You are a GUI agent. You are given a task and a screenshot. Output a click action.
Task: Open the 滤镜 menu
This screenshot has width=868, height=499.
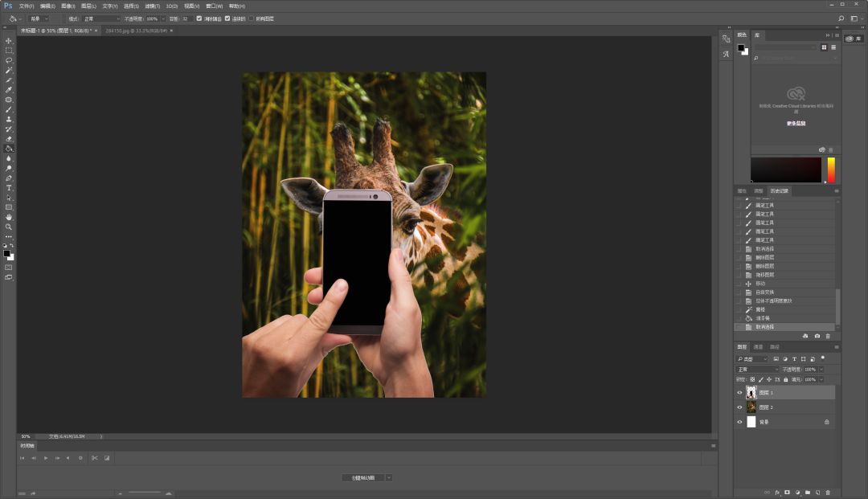149,6
